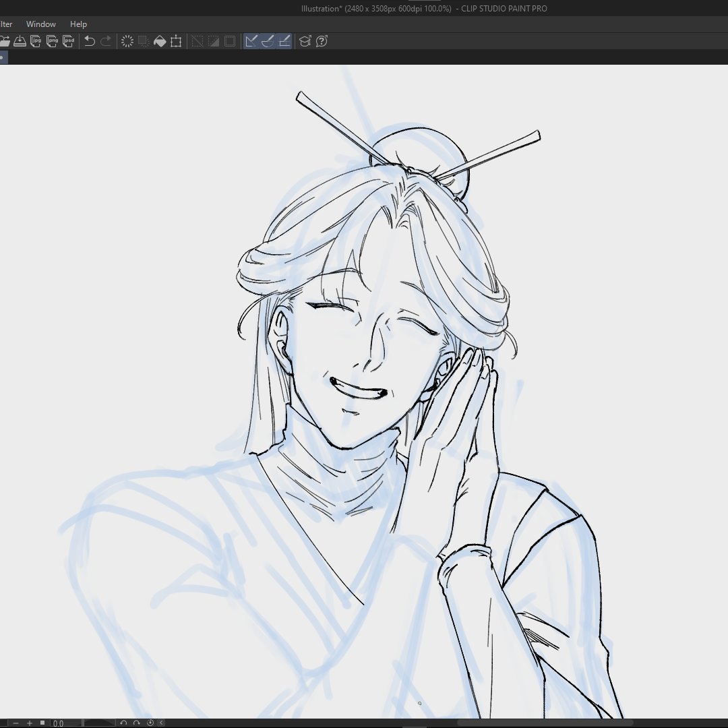Rotate canvas right with clockwise arrow
Screen dimensions: 728x728
coord(136,723)
